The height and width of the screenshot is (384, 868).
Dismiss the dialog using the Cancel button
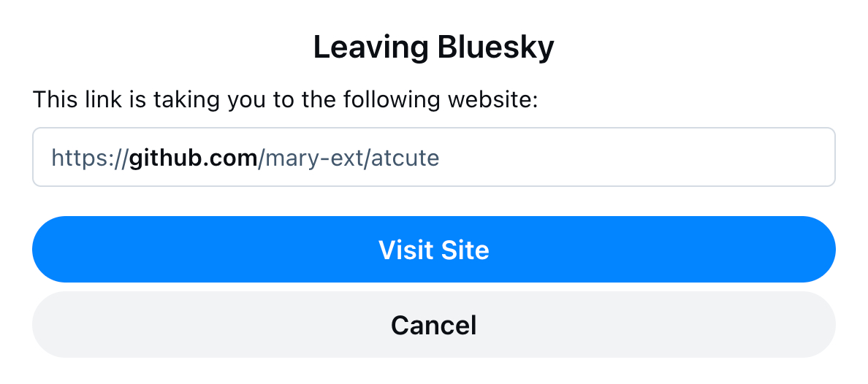tap(433, 325)
